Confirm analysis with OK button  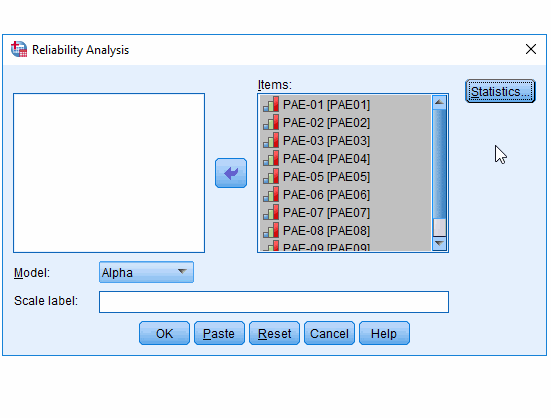pyautogui.click(x=164, y=333)
